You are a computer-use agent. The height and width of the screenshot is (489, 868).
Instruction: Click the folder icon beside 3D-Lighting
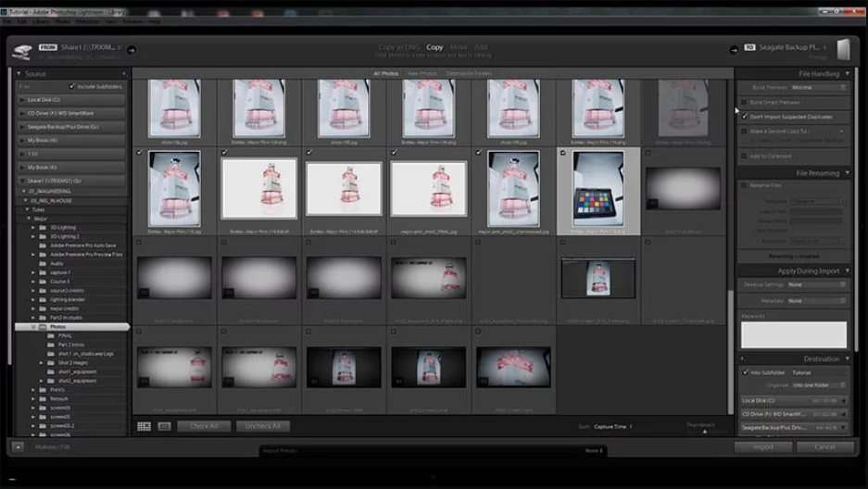coord(44,227)
